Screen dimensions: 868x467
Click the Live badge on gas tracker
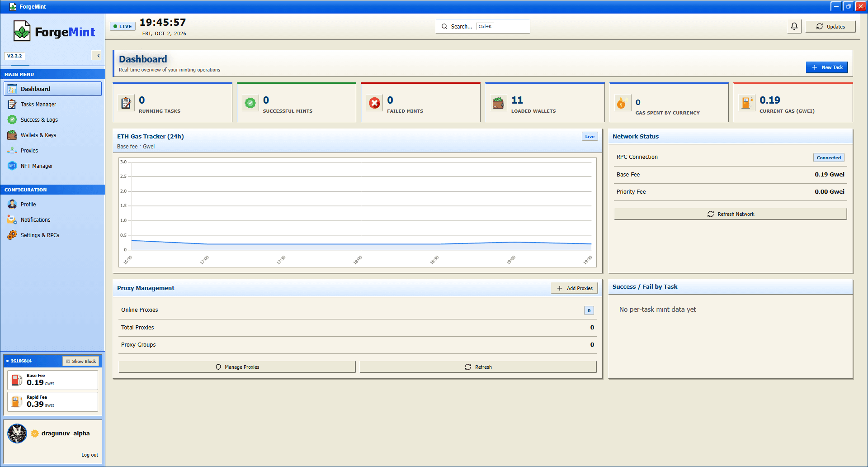pyautogui.click(x=590, y=136)
